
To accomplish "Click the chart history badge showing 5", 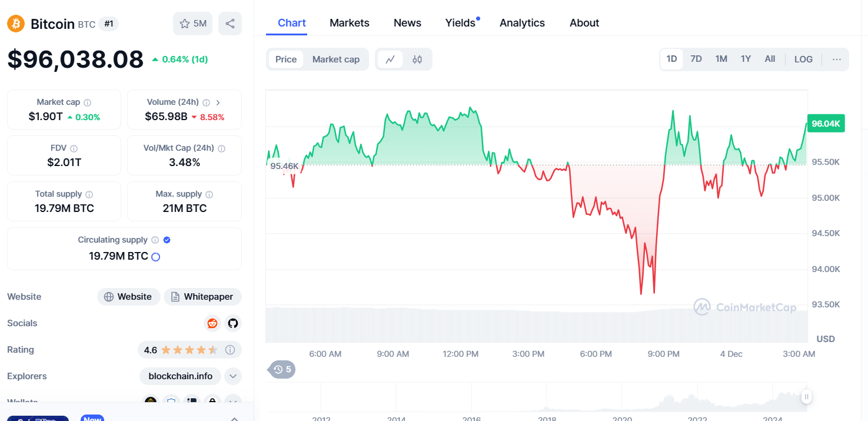I will click(282, 369).
